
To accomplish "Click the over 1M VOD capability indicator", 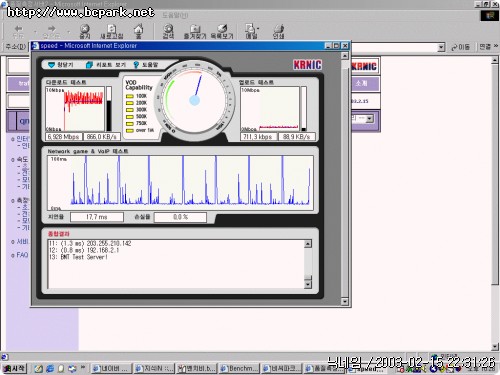I will (x=140, y=130).
